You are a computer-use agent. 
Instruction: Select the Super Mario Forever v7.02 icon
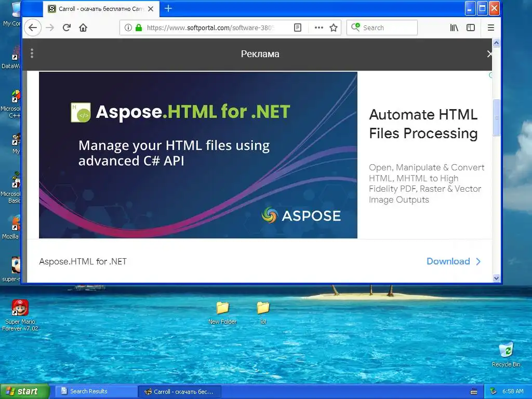[20, 315]
